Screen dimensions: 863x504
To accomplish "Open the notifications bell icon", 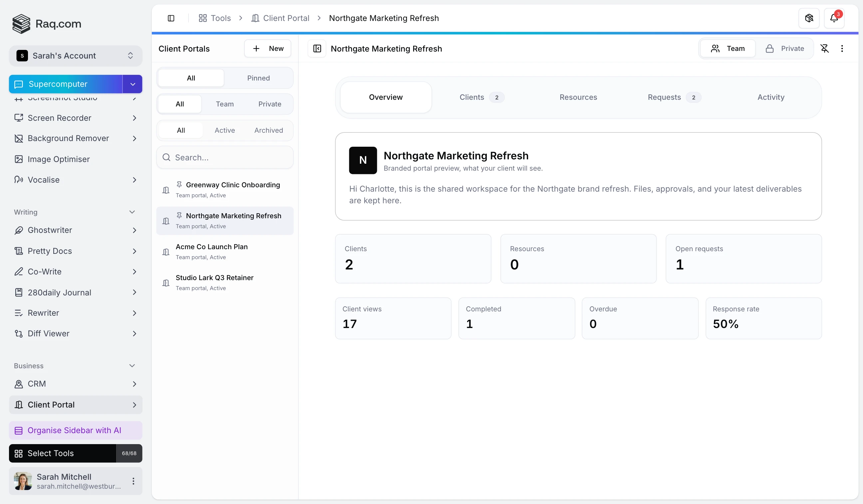I will tap(834, 18).
